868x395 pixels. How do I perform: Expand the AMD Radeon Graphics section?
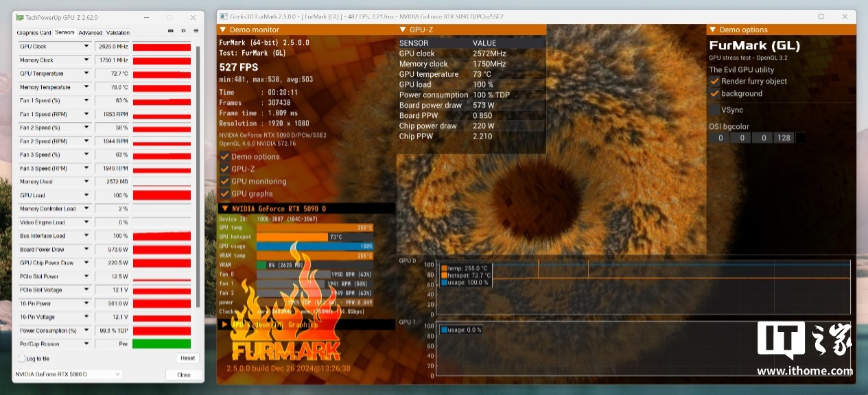coord(224,324)
